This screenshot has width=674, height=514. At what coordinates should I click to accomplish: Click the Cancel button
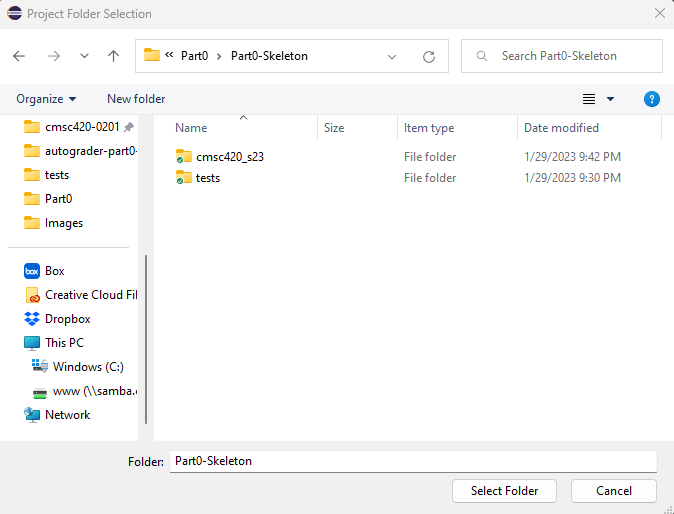click(613, 491)
